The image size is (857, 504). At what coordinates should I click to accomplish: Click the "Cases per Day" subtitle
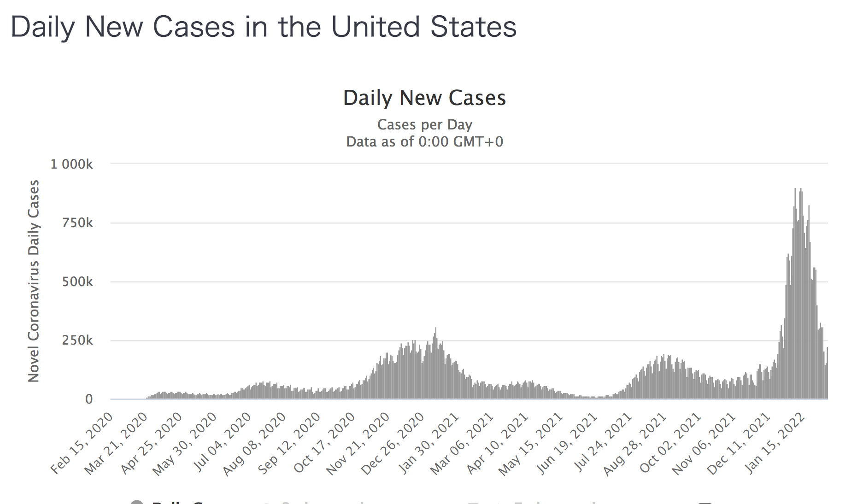(x=424, y=124)
